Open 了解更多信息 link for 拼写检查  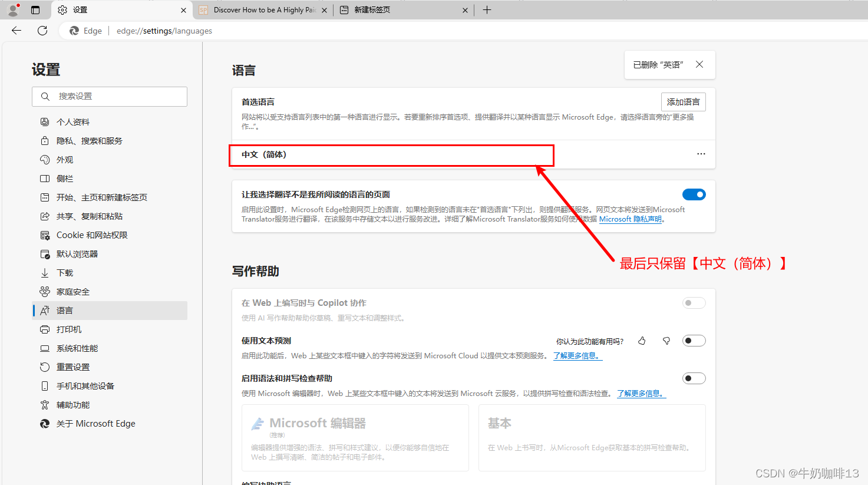[641, 394]
